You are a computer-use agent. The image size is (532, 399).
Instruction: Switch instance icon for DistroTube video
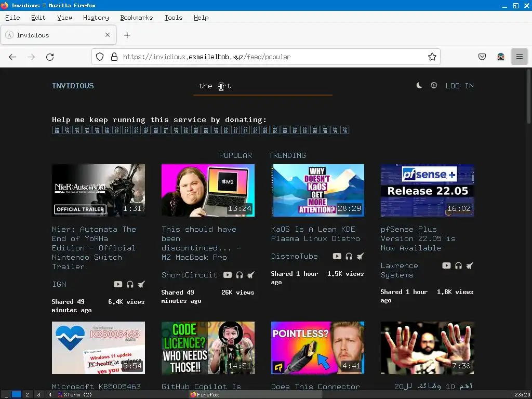[x=361, y=256]
